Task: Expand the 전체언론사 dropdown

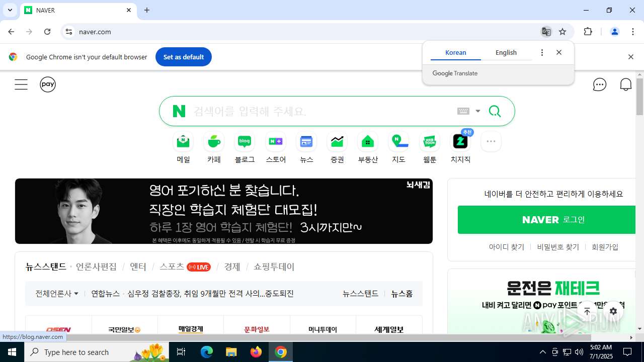Action: (x=57, y=294)
